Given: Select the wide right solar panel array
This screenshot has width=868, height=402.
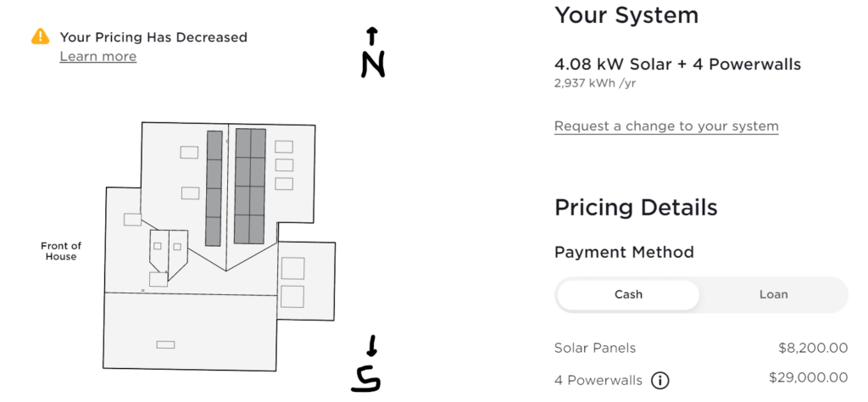Looking at the screenshot, I should point(250,186).
